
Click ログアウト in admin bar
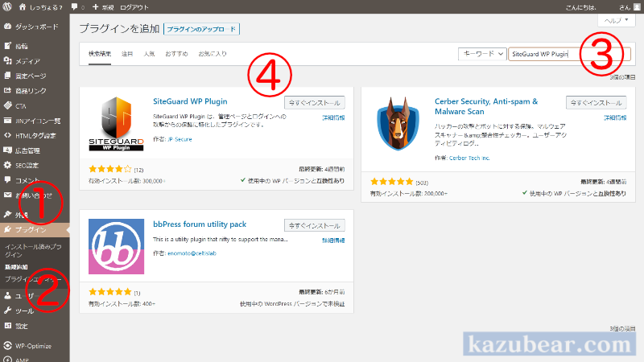[134, 7]
